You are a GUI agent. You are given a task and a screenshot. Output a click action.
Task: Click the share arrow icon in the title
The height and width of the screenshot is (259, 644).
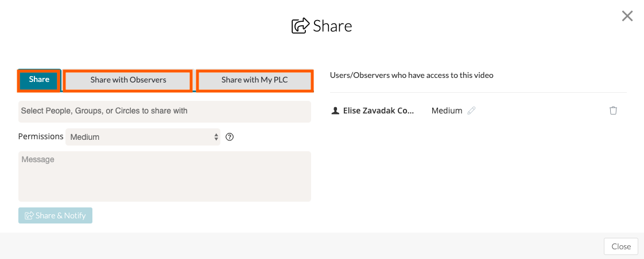pos(300,26)
